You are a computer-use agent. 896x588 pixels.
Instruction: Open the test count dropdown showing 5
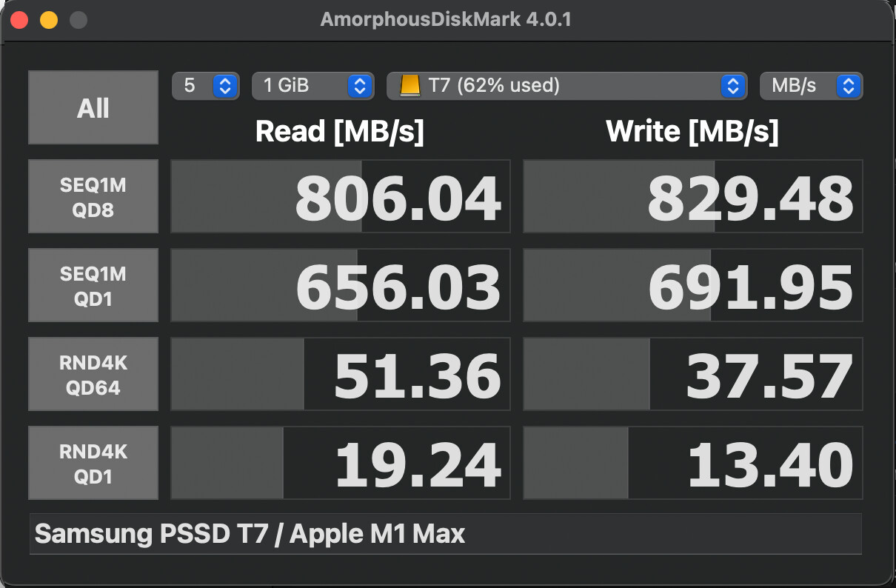205,86
